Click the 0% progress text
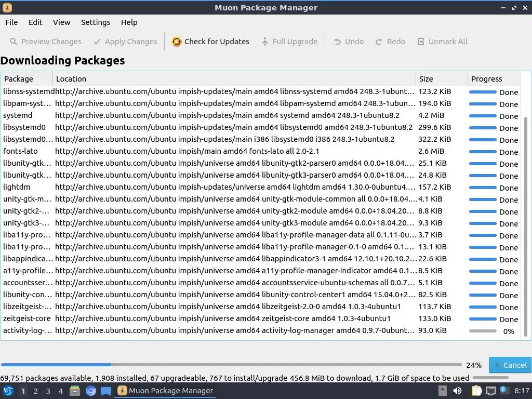This screenshot has height=399, width=532. click(x=508, y=331)
